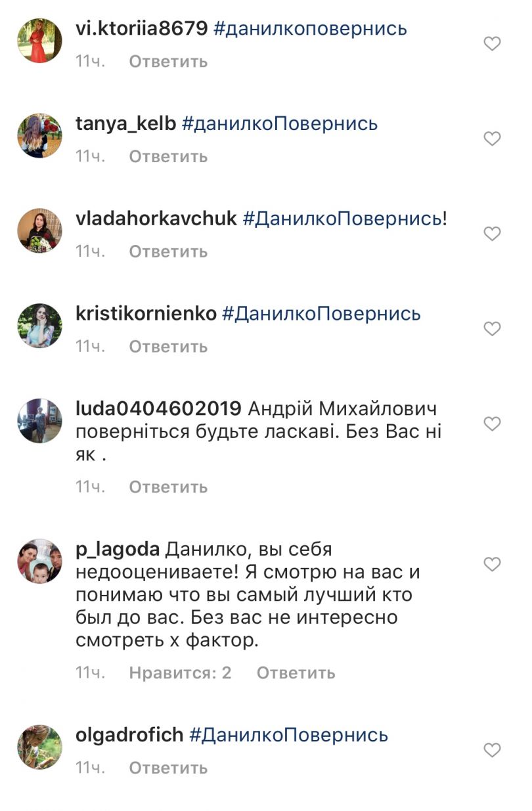Viewport: 532px width, 811px height.
Task: Click Ответить under p_lagoda's comment
Action: pyautogui.click(x=296, y=673)
